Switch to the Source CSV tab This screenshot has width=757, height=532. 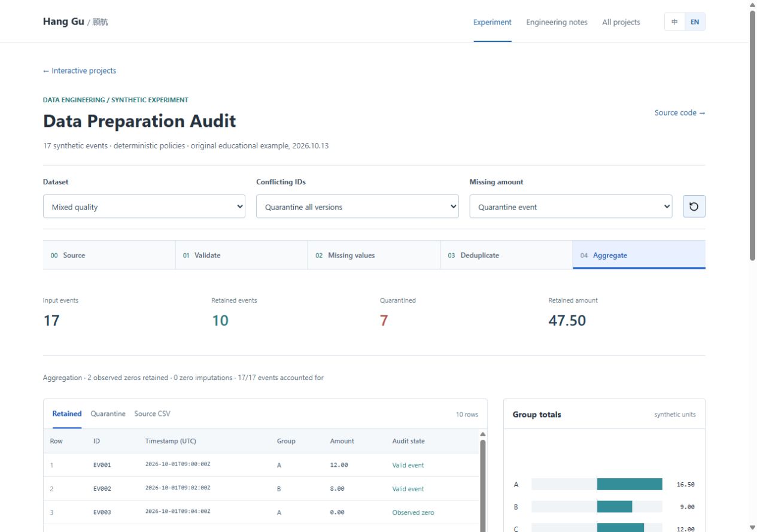(152, 414)
